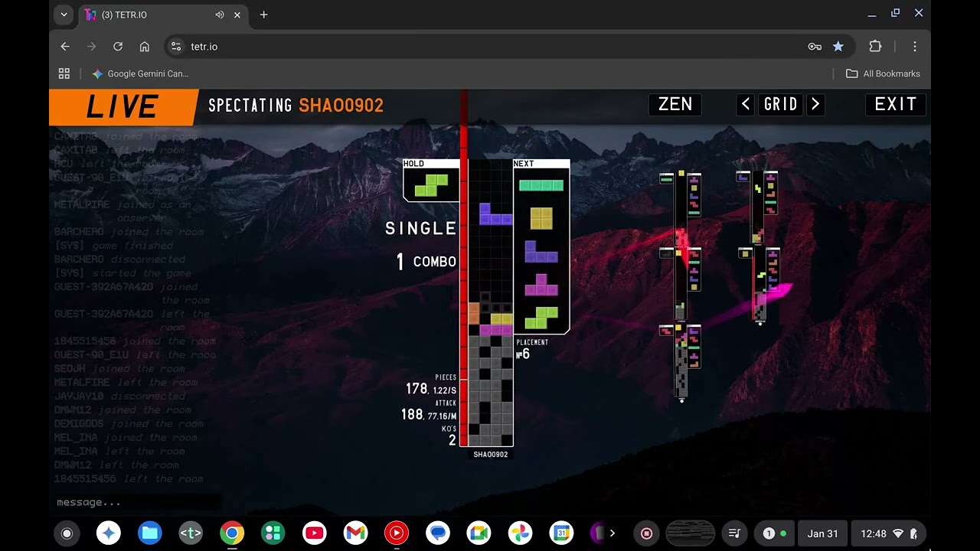Open the Chrome tab search dropdown
The height and width of the screenshot is (551, 980).
(64, 15)
